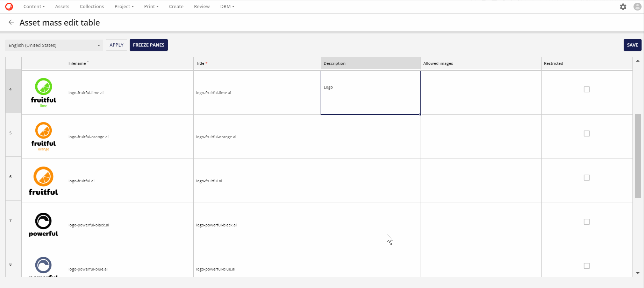The image size is (644, 288).
Task: Click the Allowed images cell for logo-fruitful-lime.ai
Action: pos(481,93)
